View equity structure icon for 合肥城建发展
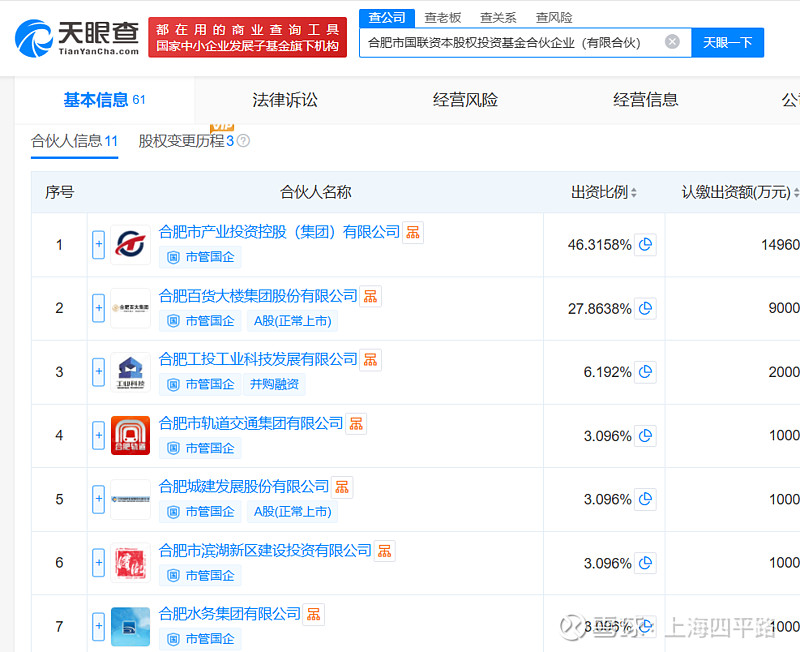The width and height of the screenshot is (800, 652). [342, 487]
